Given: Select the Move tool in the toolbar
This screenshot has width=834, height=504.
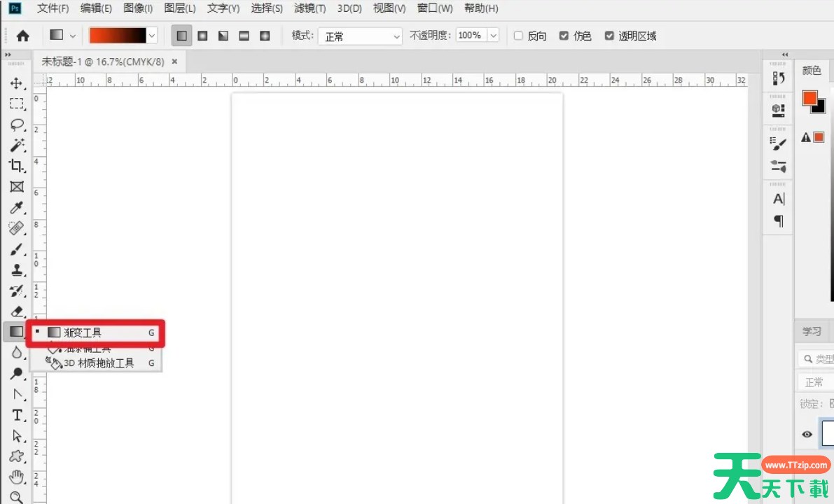Looking at the screenshot, I should (16, 83).
